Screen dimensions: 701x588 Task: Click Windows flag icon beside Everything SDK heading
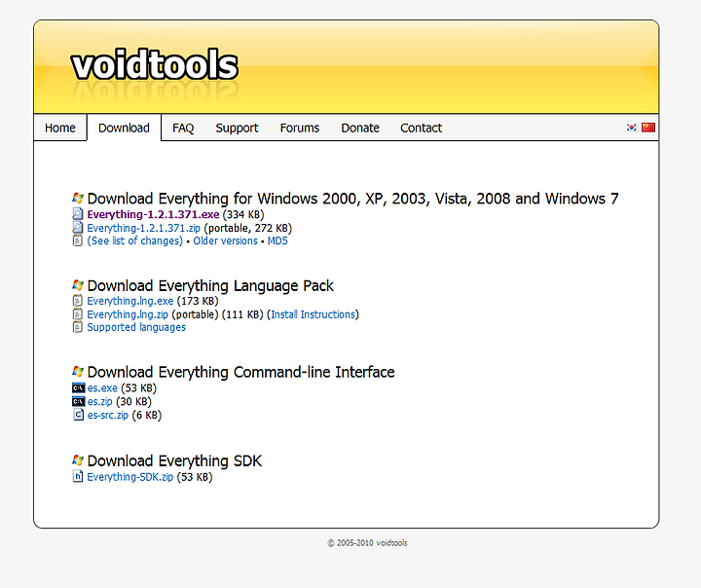(78, 460)
